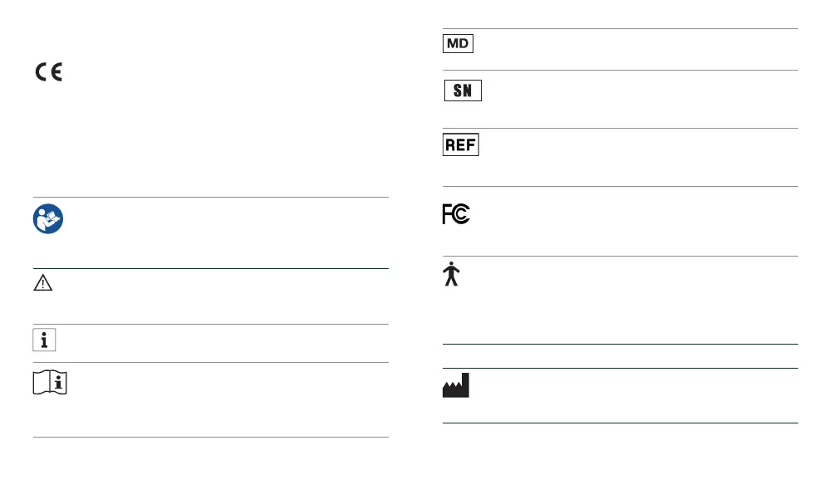Select the boxed information 'i' symbol
819x504 pixels.
coord(45,342)
